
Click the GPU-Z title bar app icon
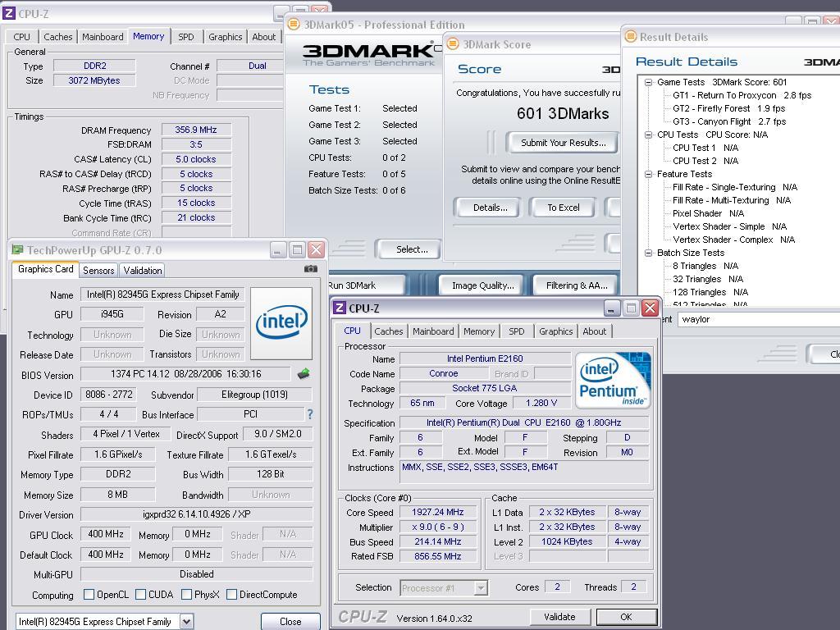pos(18,249)
